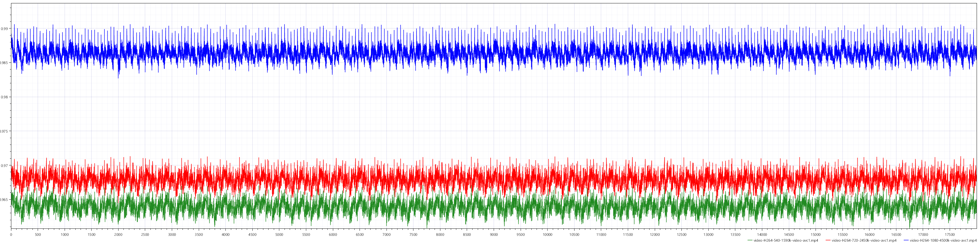Click the 1000 x-axis tick label

[x=65, y=235]
